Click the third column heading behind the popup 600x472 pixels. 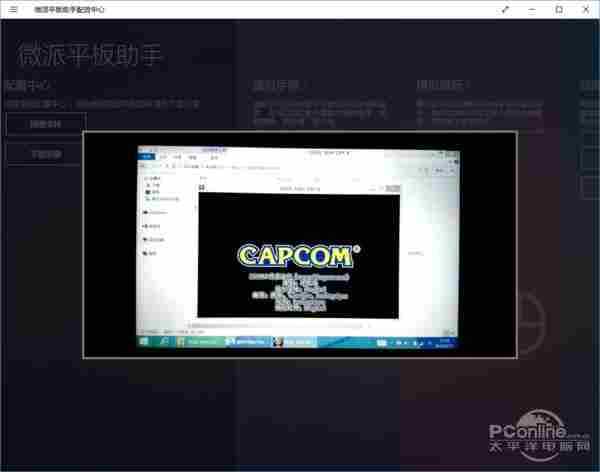coord(438,86)
